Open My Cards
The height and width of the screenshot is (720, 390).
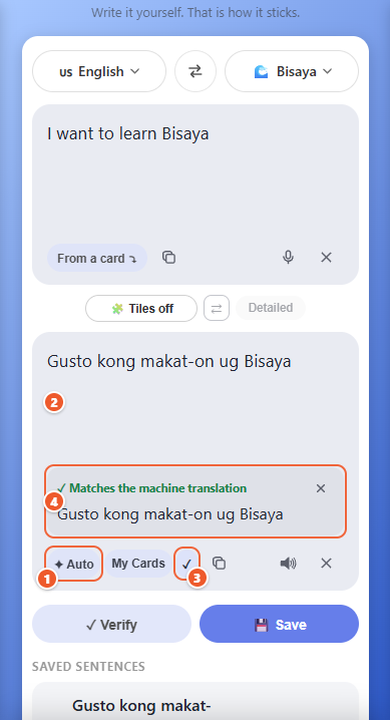(138, 563)
